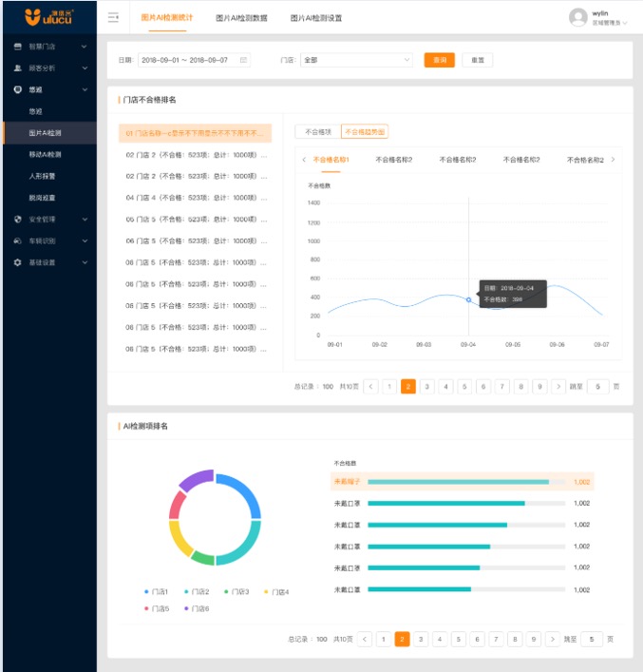Click the gear icon for 基础设置

(x=17, y=262)
